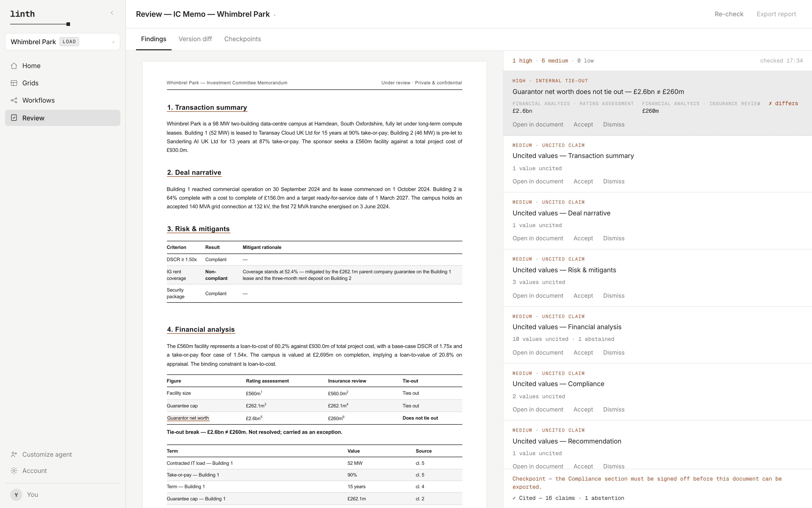Click the Does not tie out cell

420,418
